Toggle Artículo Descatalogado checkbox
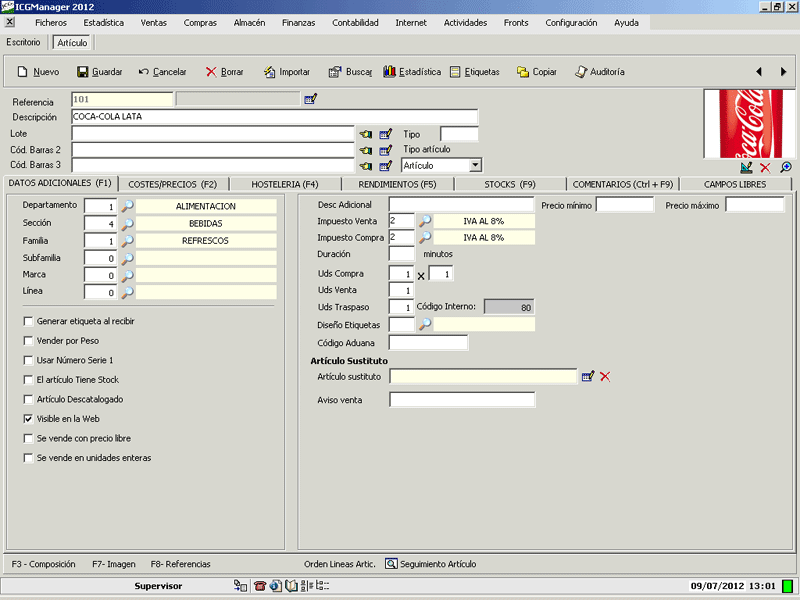 point(28,399)
